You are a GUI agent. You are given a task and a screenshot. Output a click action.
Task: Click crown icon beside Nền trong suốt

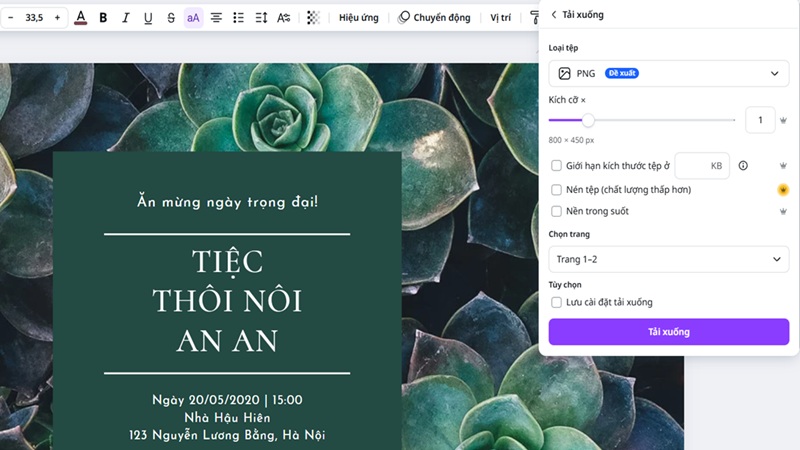tap(783, 211)
